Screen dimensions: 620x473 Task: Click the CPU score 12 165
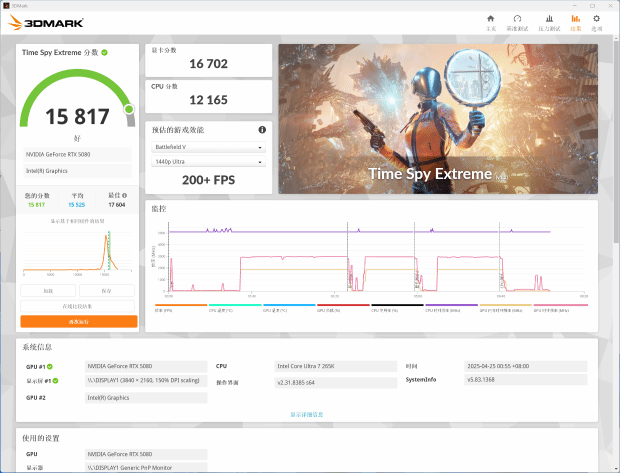[x=208, y=100]
